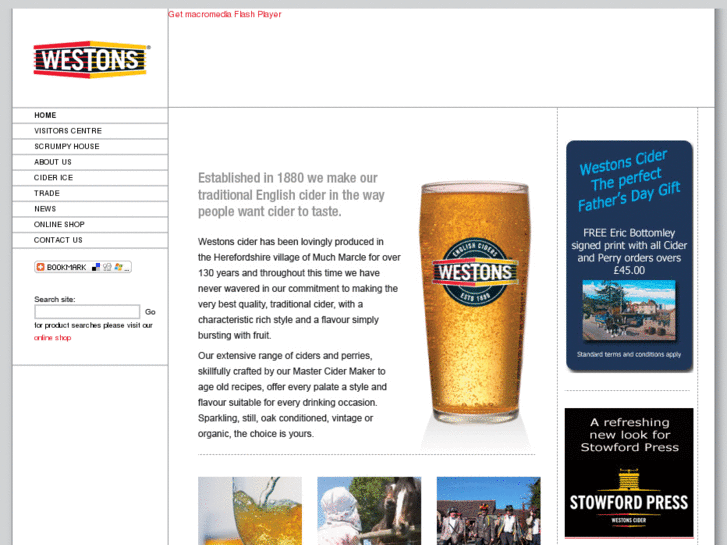Focus the Search site text field
Image resolution: width=727 pixels, height=545 pixels.
coord(87,311)
